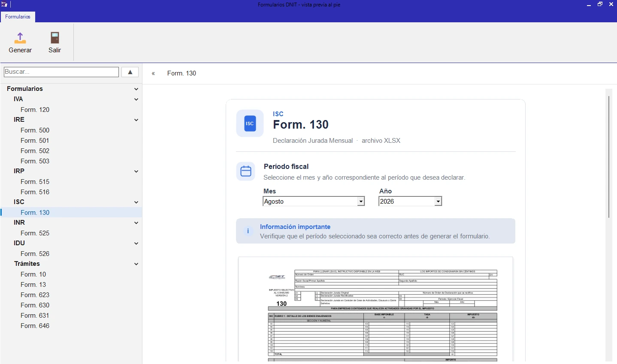Image resolution: width=617 pixels, height=364 pixels.
Task: Select Form. 130 in the tree
Action: pos(35,213)
